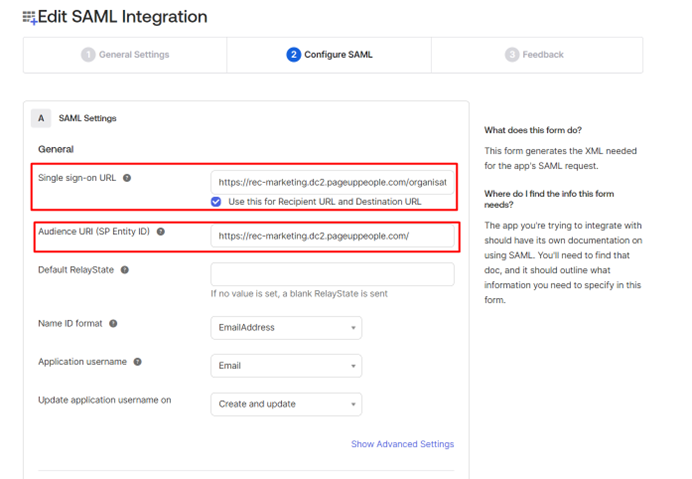
Task: Expand the Application username dropdown
Action: pyautogui.click(x=286, y=366)
